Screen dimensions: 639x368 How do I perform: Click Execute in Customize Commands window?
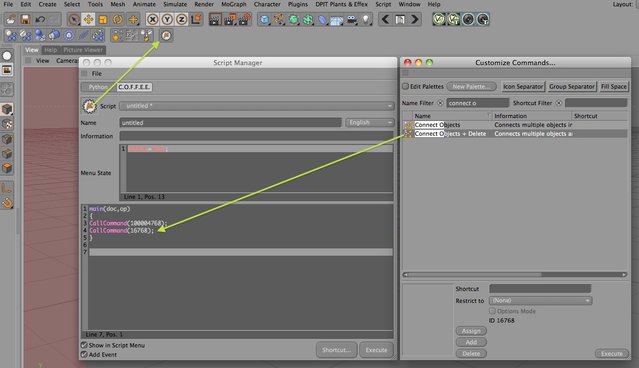click(x=612, y=354)
